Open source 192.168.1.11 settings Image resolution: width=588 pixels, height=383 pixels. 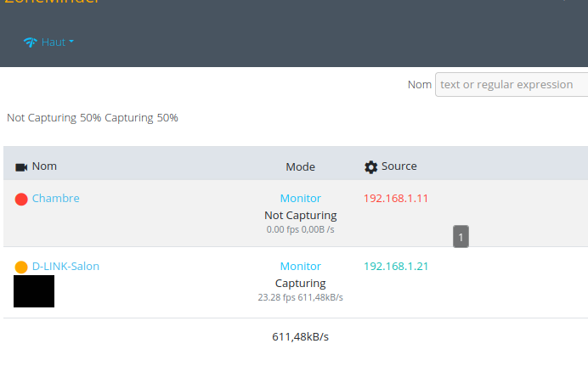pos(396,199)
